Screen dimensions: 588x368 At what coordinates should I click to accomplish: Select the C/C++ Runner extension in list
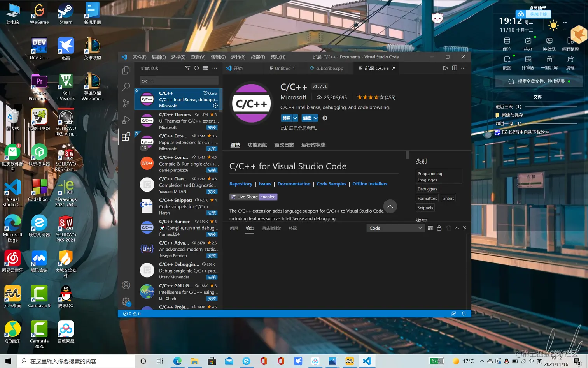(178, 228)
